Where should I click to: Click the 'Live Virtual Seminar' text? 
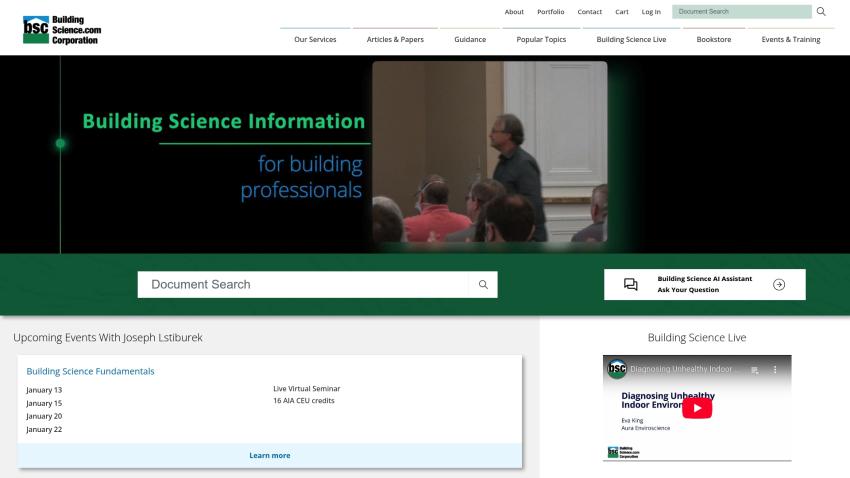(x=307, y=389)
